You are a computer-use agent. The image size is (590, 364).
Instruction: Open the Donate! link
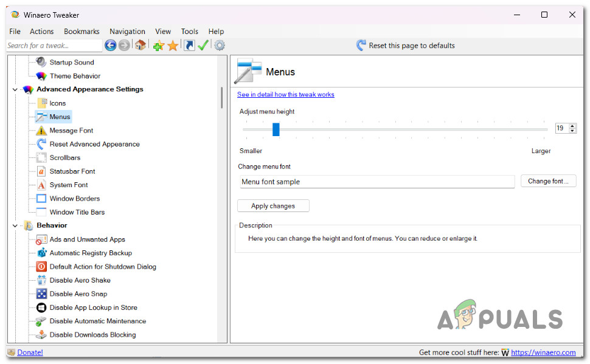pos(30,352)
